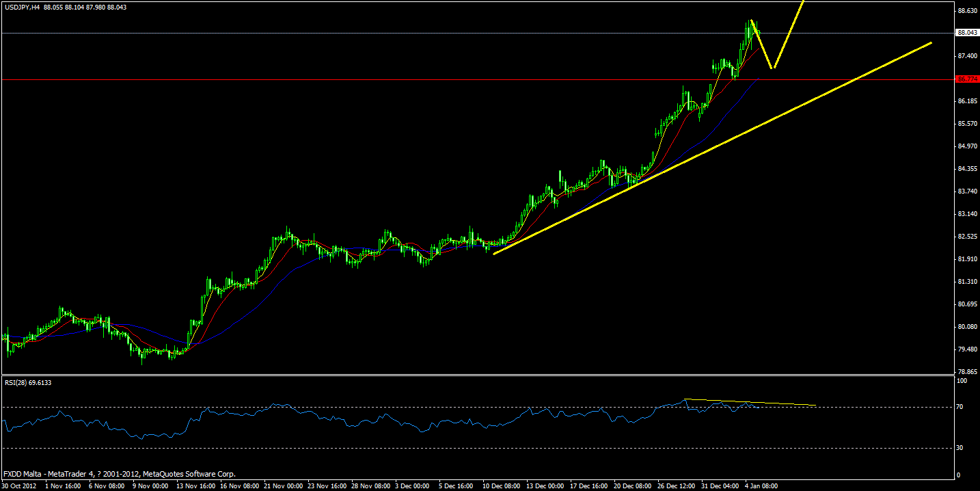Click the RSI scale value 100
Viewport: 980px width, 491px height.
click(x=963, y=381)
